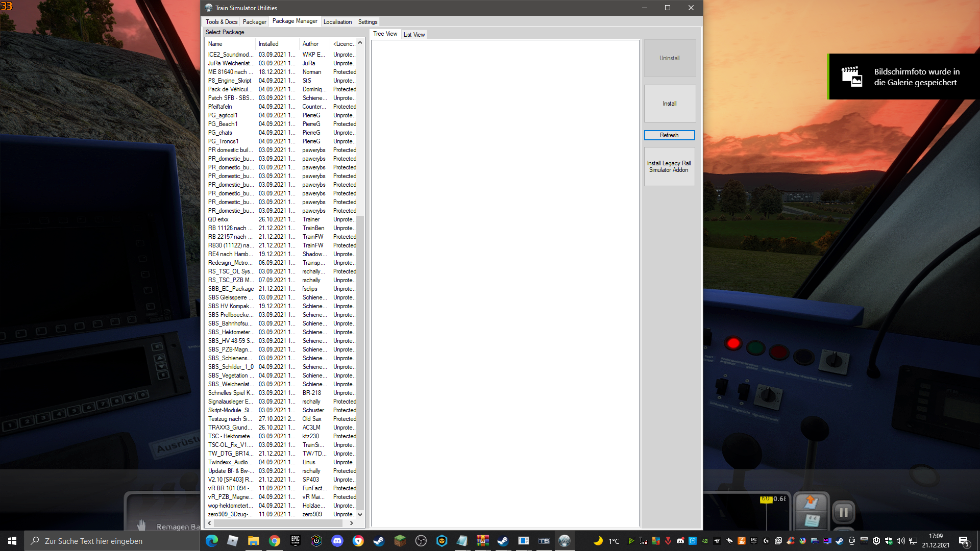Open the Settings tab
The width and height of the screenshot is (980, 551).
(367, 22)
